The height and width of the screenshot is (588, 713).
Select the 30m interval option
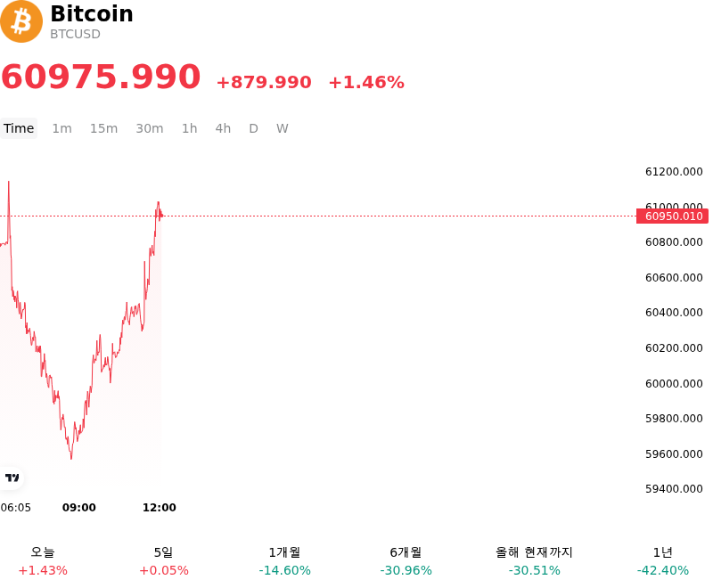[x=150, y=128]
